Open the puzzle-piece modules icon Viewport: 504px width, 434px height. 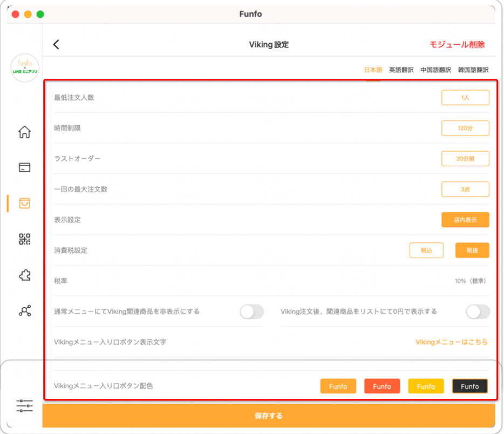pos(24,275)
